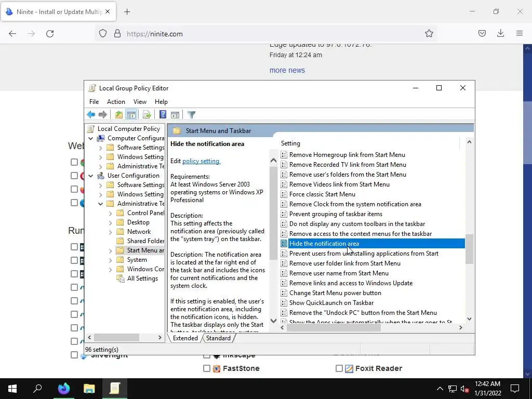Viewport: 532px width, 399px height.
Task: Click the Group Policy Editor taskbar icon
Action: (115, 389)
